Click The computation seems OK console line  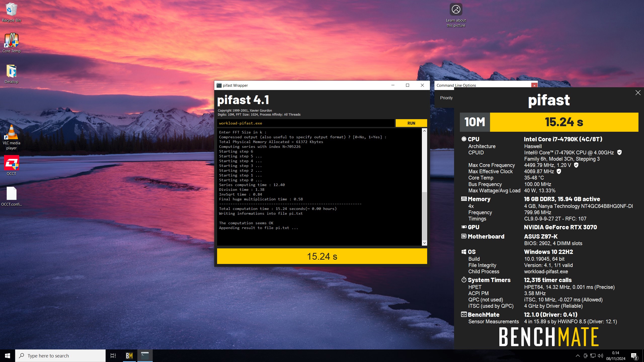tap(246, 223)
